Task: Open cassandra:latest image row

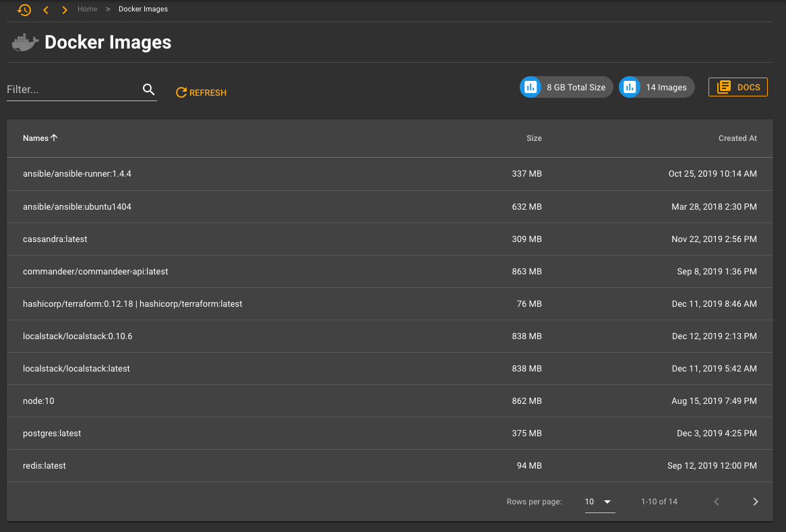Action: (x=390, y=239)
